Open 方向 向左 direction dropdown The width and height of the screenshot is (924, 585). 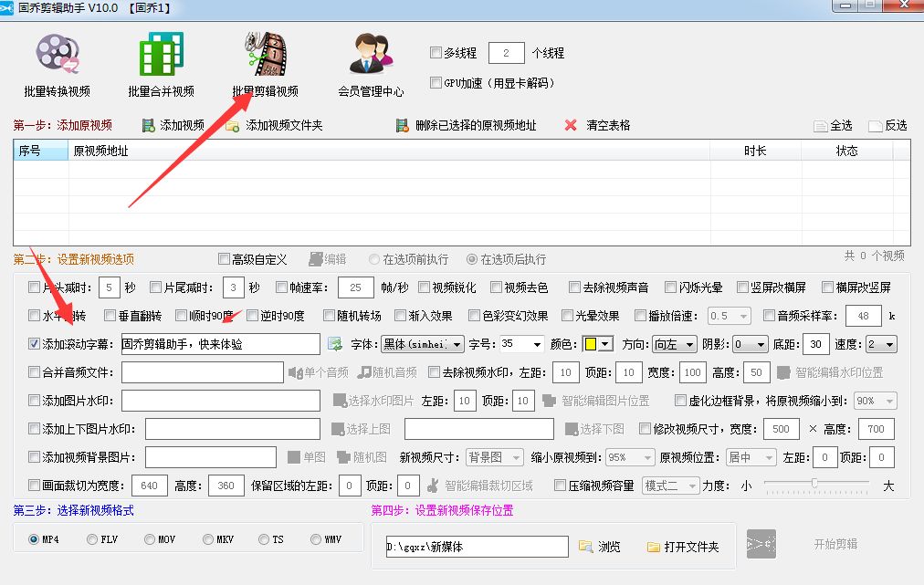click(675, 344)
